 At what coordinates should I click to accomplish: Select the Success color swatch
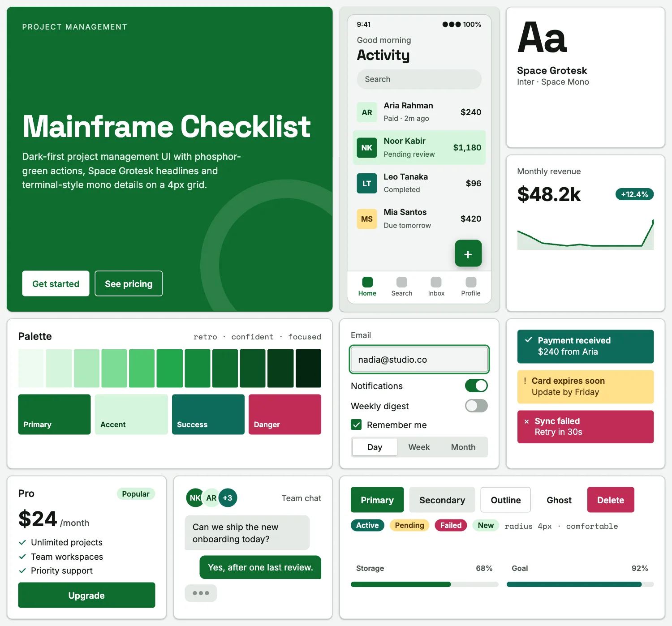tap(208, 414)
